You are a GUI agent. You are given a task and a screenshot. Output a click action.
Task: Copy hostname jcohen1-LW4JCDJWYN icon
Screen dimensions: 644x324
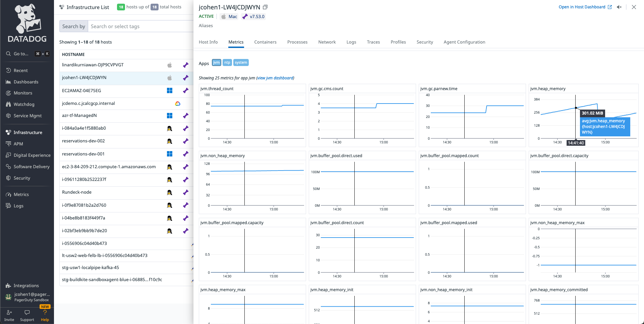coord(265,7)
